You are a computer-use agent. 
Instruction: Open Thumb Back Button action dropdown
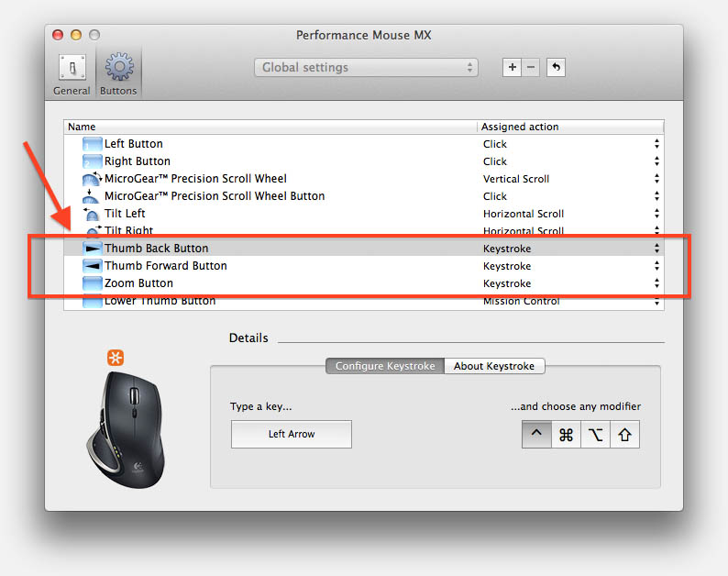pos(656,249)
